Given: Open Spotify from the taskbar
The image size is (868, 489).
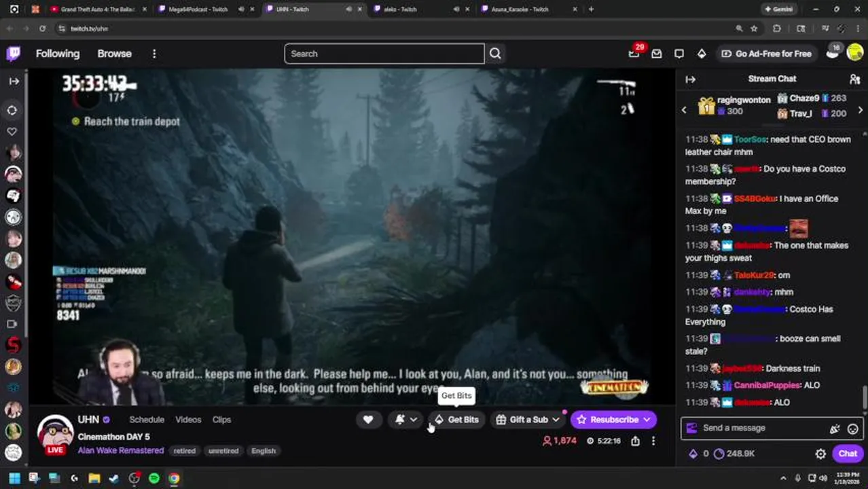Looking at the screenshot, I should coord(154,478).
